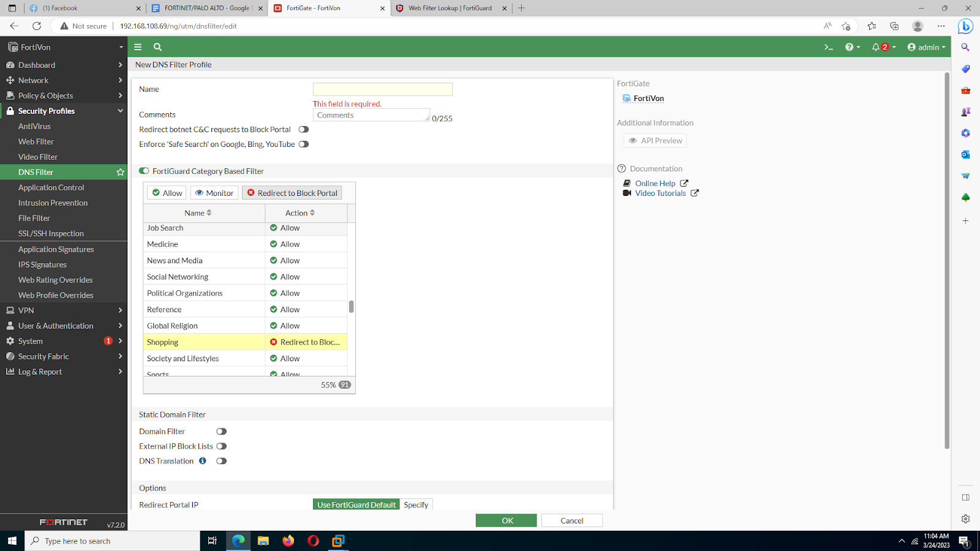Expand the System menu
Screen dimensions: 980x551
[64, 341]
